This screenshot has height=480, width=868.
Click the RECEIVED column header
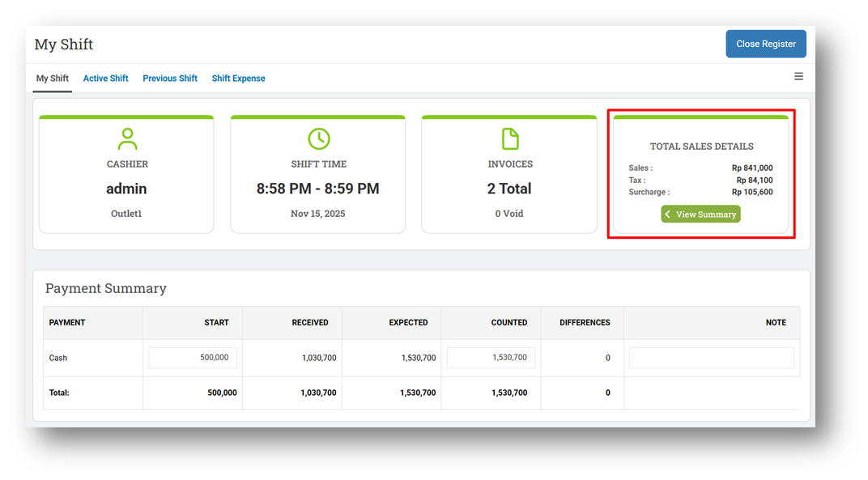[310, 322]
